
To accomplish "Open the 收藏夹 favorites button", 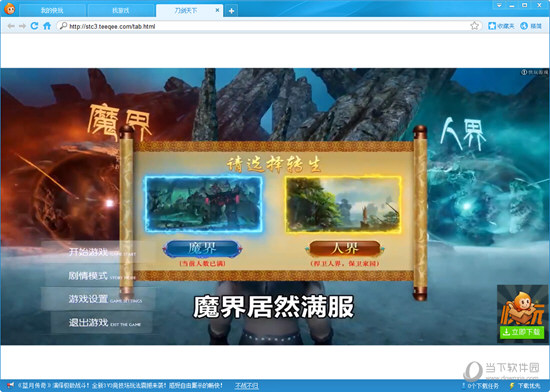I will coord(501,26).
